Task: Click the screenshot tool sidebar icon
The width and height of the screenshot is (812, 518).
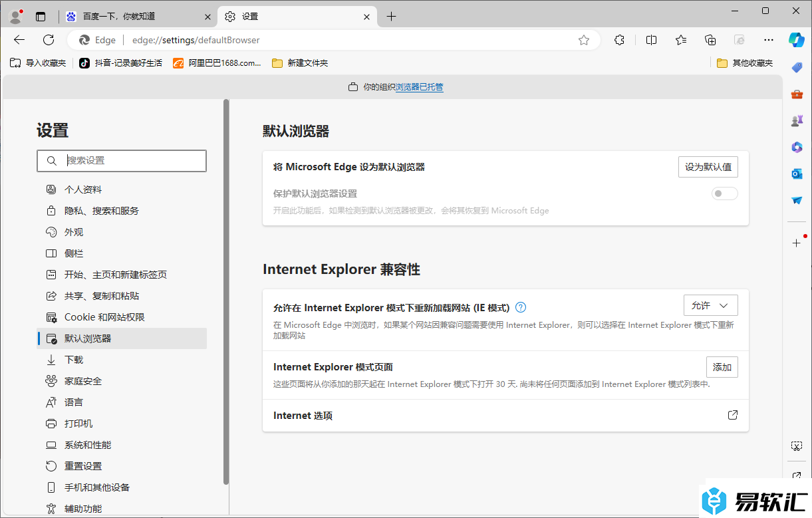Action: pyautogui.click(x=797, y=446)
